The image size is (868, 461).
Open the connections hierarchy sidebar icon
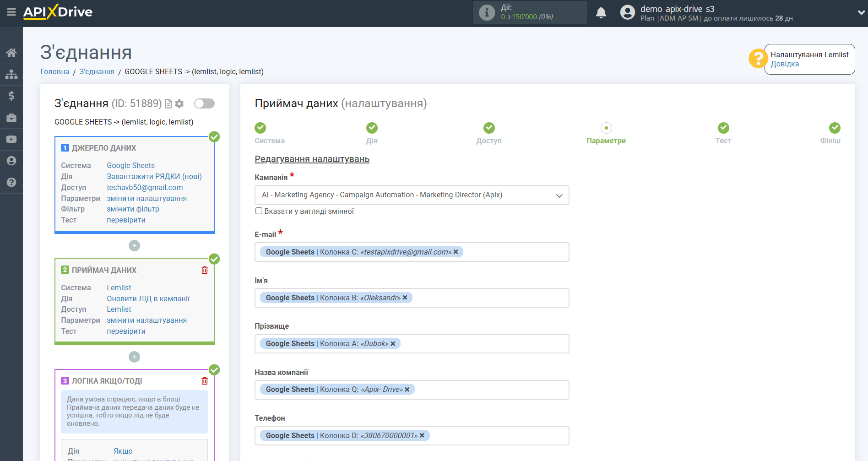pos(11,74)
